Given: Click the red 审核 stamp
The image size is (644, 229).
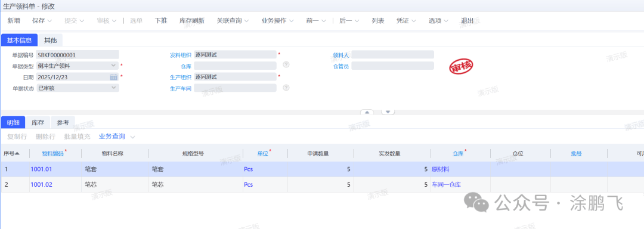Looking at the screenshot, I should (461, 66).
